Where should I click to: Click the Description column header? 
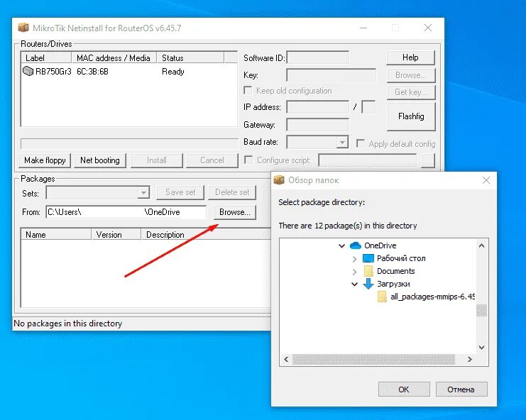pos(206,234)
